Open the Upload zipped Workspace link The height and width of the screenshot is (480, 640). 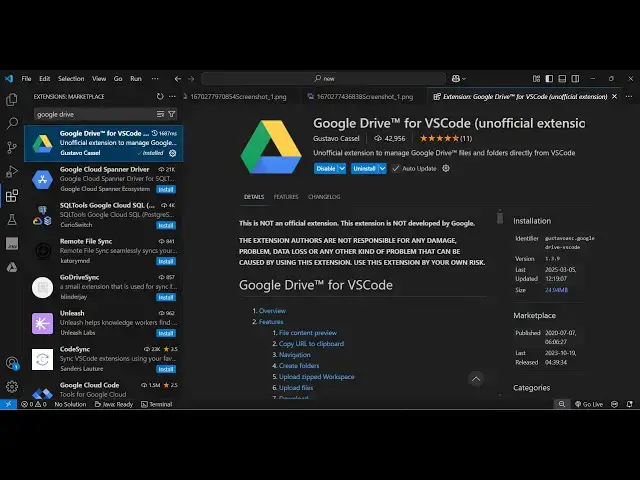tap(317, 376)
